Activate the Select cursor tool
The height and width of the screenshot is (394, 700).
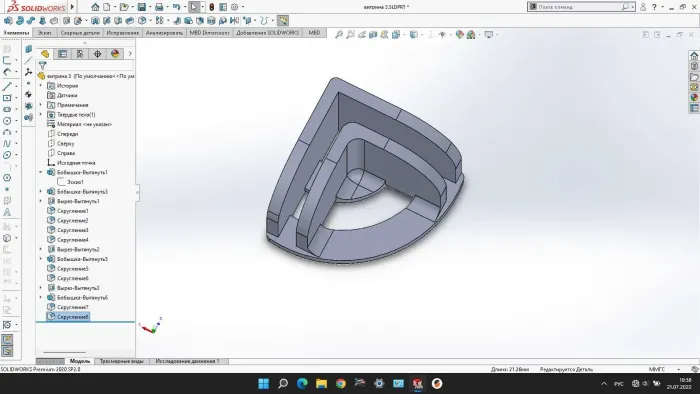(194, 7)
